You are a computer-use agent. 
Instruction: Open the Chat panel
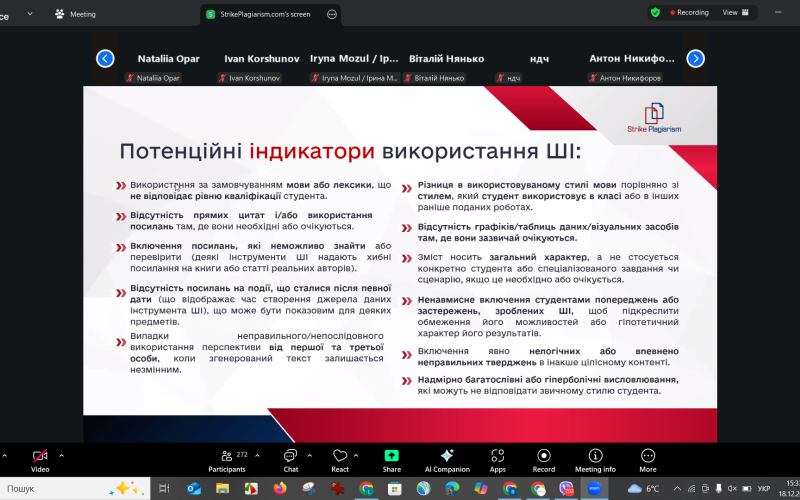click(x=290, y=457)
